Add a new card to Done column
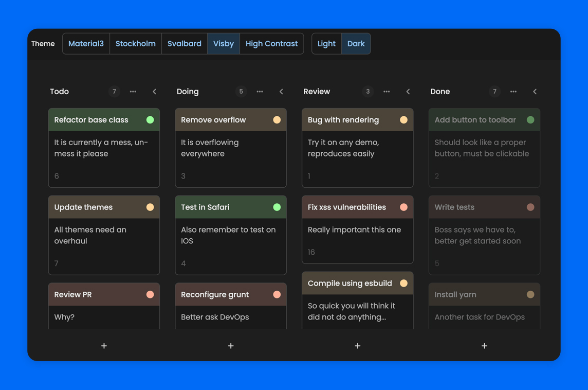 [x=484, y=346]
